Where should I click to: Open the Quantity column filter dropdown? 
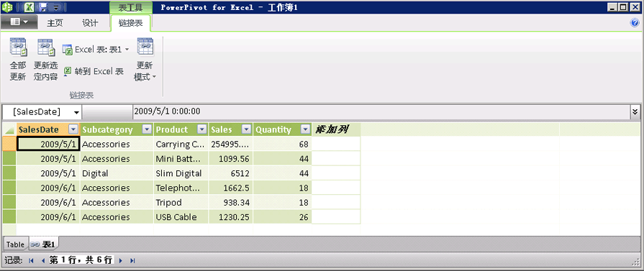[305, 130]
